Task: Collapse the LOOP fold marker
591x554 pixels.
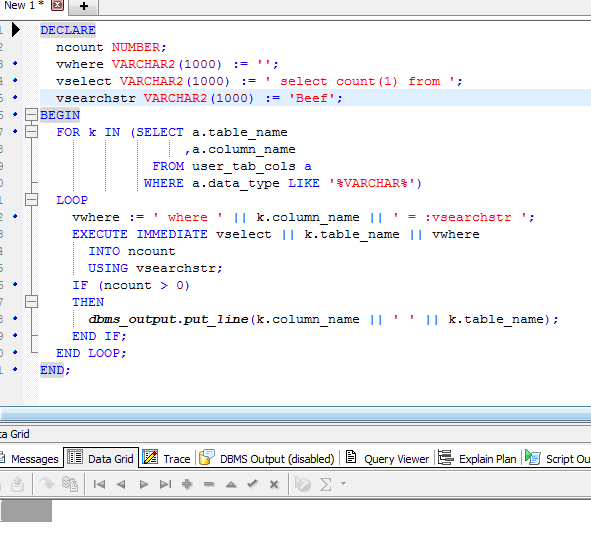Action: click(31, 199)
